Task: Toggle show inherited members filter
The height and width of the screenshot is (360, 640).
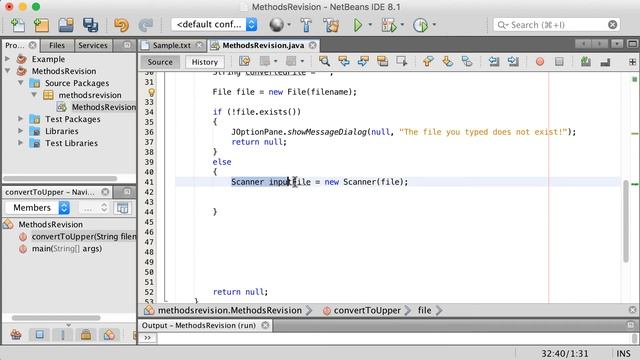Action: (16, 335)
